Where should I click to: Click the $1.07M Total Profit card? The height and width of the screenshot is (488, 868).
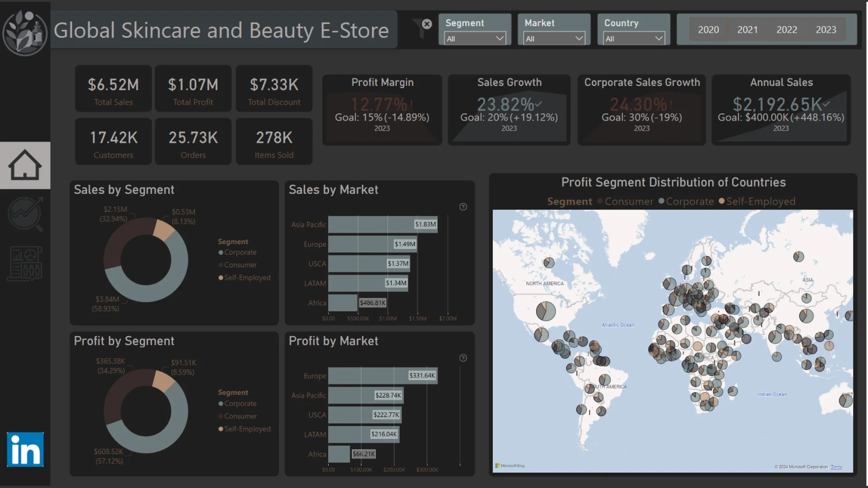(x=193, y=89)
